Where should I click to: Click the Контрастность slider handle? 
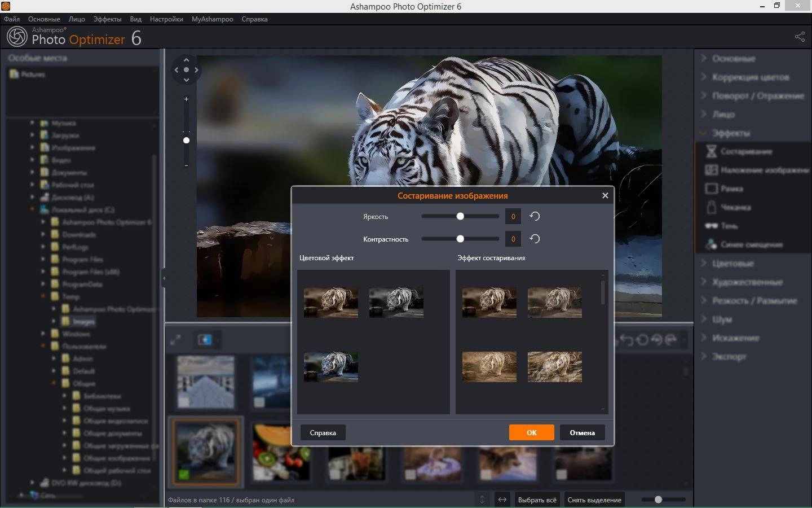(x=460, y=239)
